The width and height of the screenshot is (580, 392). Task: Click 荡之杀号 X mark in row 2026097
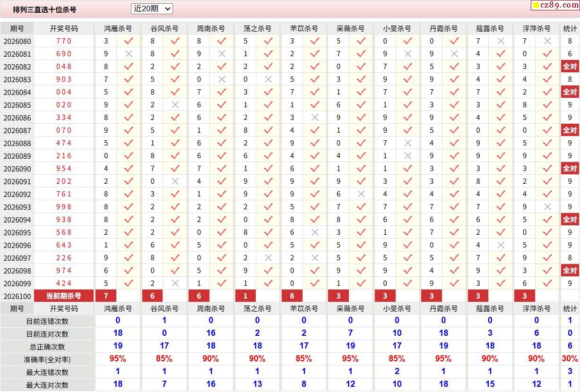(x=268, y=258)
